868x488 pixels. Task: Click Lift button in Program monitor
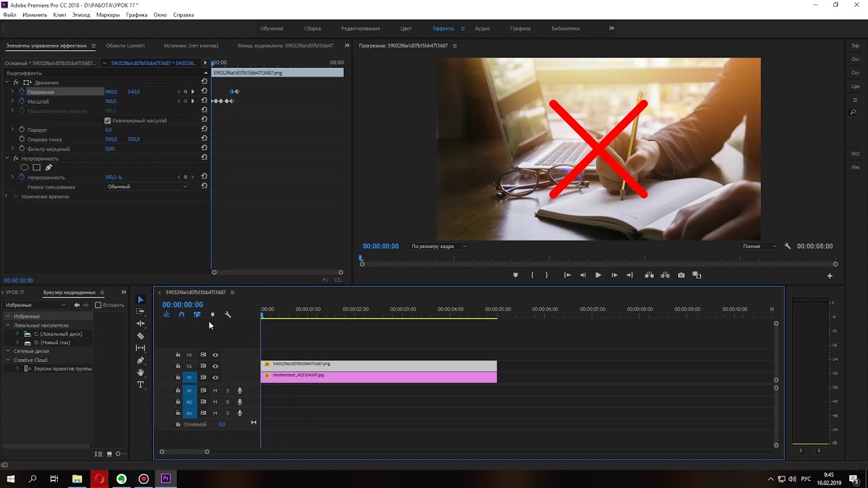(649, 275)
